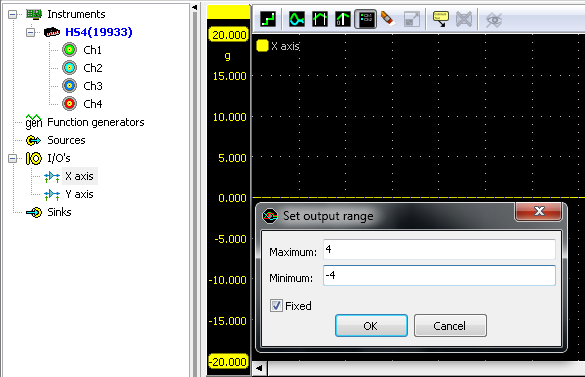Image resolution: width=585 pixels, height=377 pixels.
Task: Cancel the Set output range dialog
Action: pyautogui.click(x=450, y=326)
